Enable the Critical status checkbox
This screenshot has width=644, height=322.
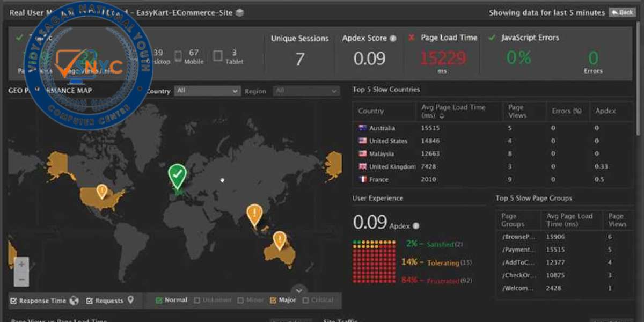click(306, 300)
